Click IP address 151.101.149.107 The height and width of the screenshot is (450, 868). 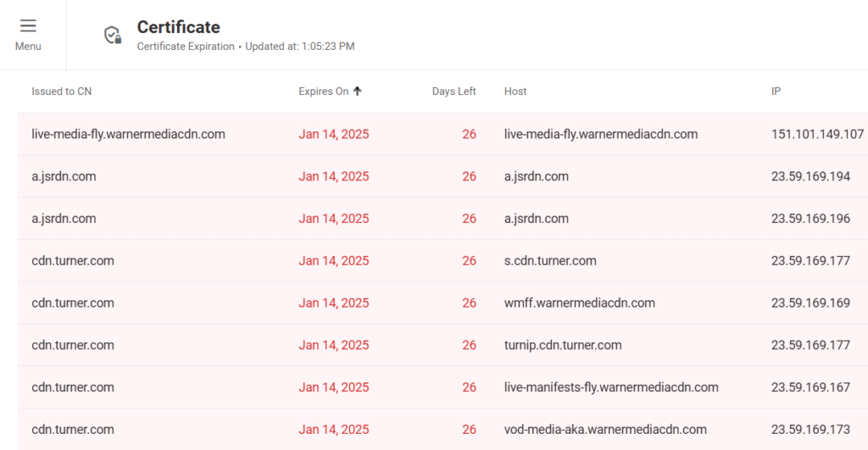817,134
